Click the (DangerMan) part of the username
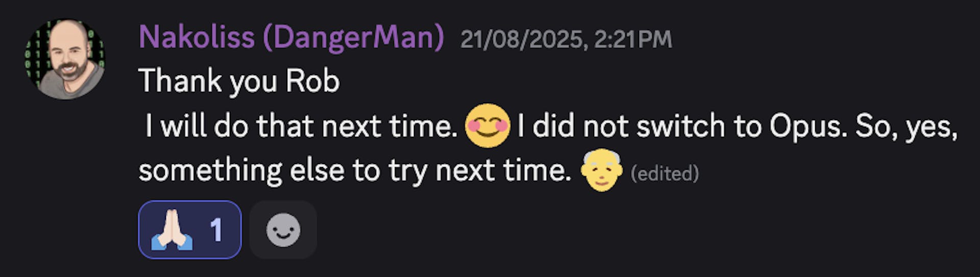The image size is (980, 277). click(353, 38)
